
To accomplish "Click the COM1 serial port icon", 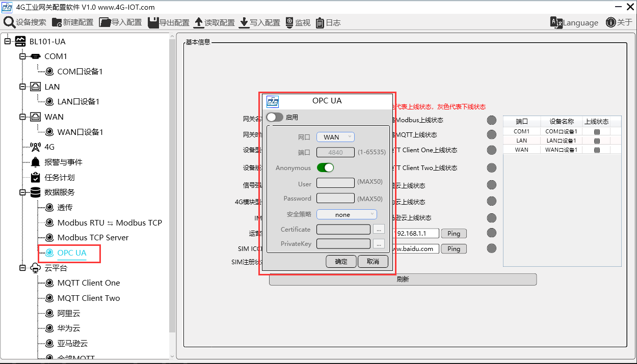I will (36, 56).
